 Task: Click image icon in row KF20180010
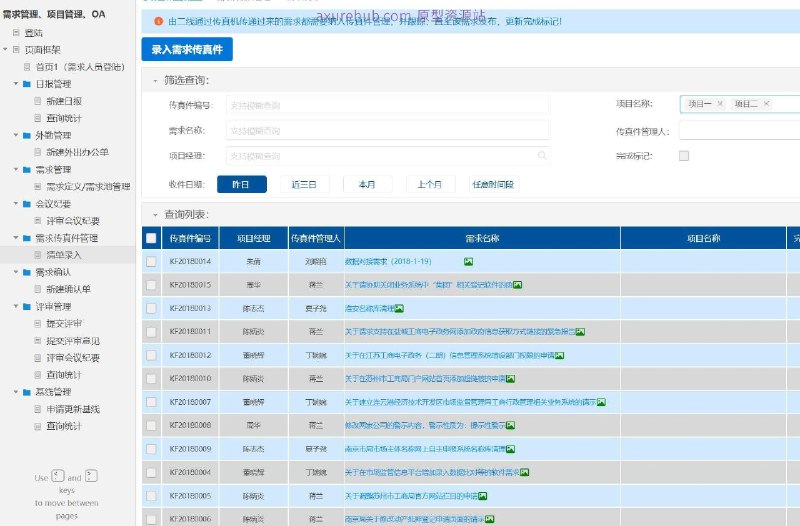[511, 379]
